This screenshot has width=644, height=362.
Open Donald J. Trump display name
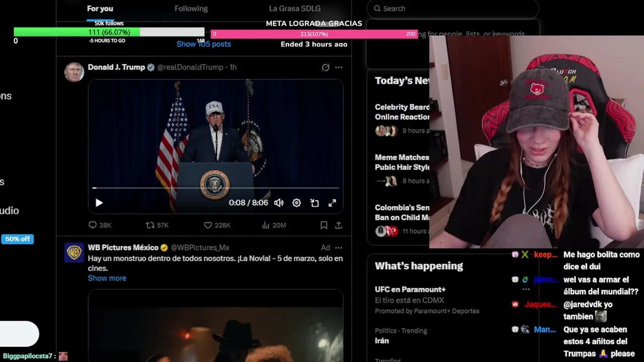click(116, 67)
